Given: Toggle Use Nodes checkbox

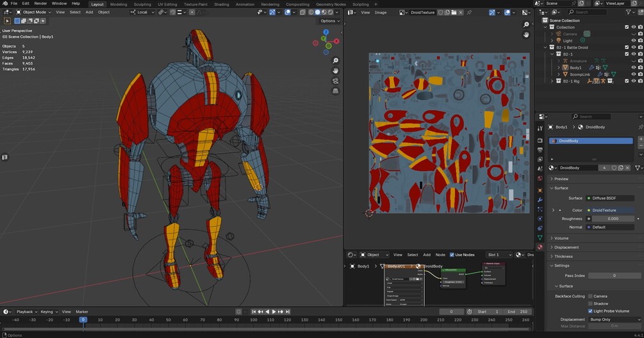Looking at the screenshot, I should (452, 255).
